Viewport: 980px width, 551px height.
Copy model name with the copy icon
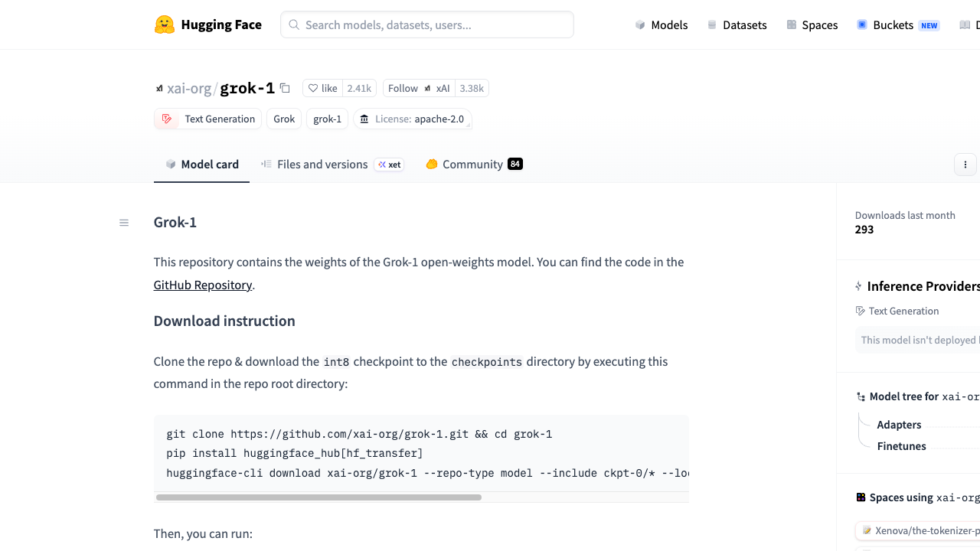[285, 88]
